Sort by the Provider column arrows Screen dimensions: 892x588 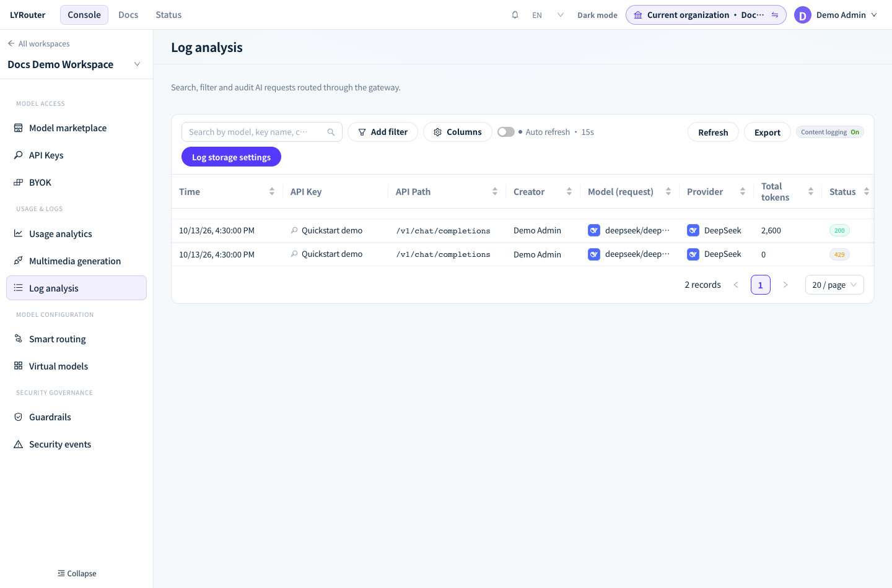(743, 192)
